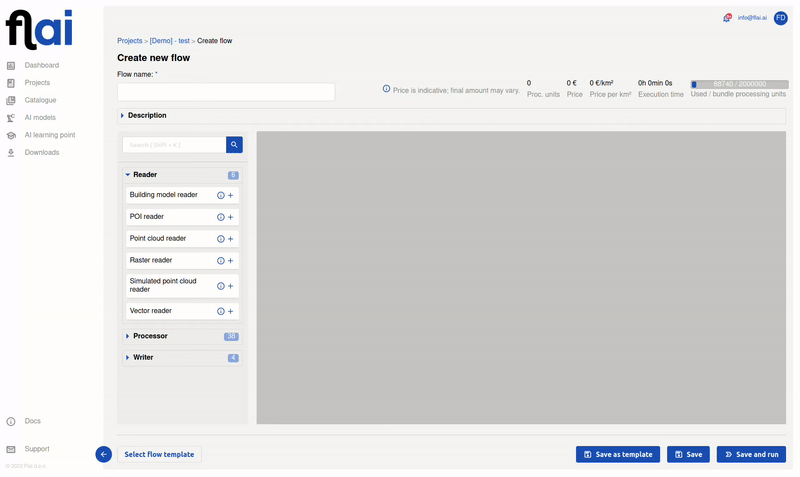This screenshot has height=477, width=800.
Task: Show info for POI reader
Action: point(220,217)
